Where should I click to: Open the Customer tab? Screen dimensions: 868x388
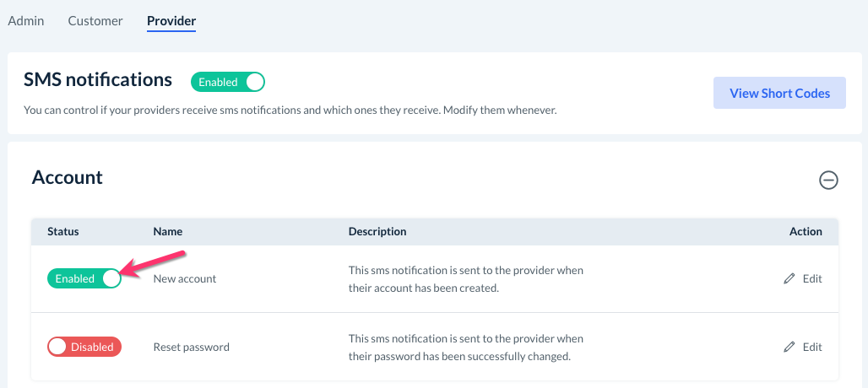click(95, 20)
